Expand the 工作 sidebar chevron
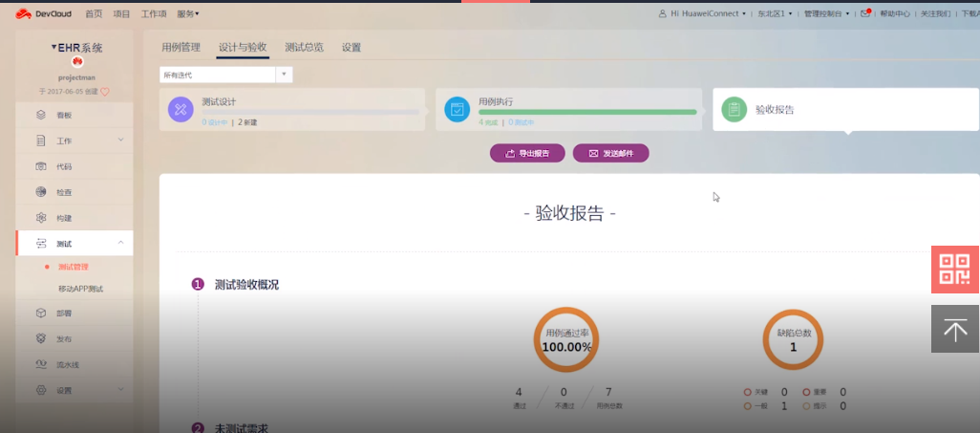 [120, 140]
